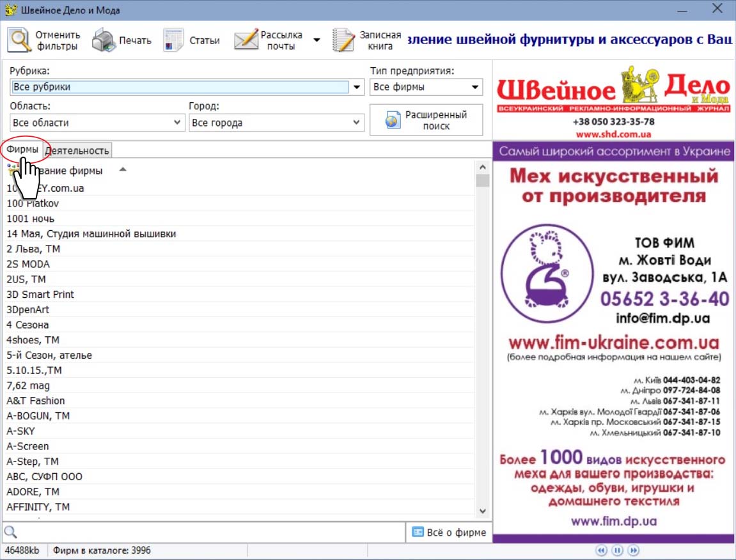Click the ФИМ bear logo in advertisement
The height and width of the screenshot is (560, 736).
coord(547,274)
